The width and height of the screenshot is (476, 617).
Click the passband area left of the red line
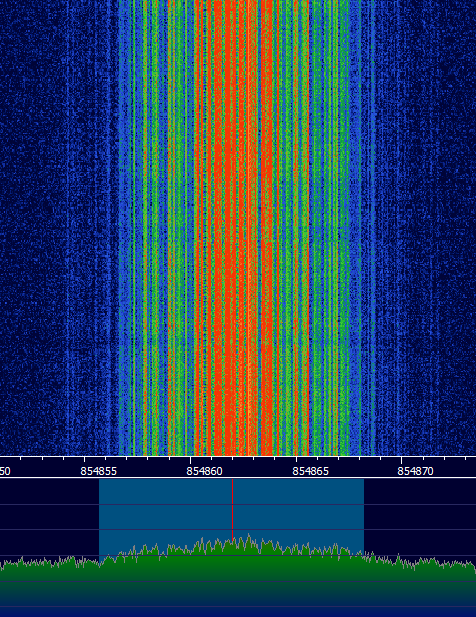click(165, 512)
